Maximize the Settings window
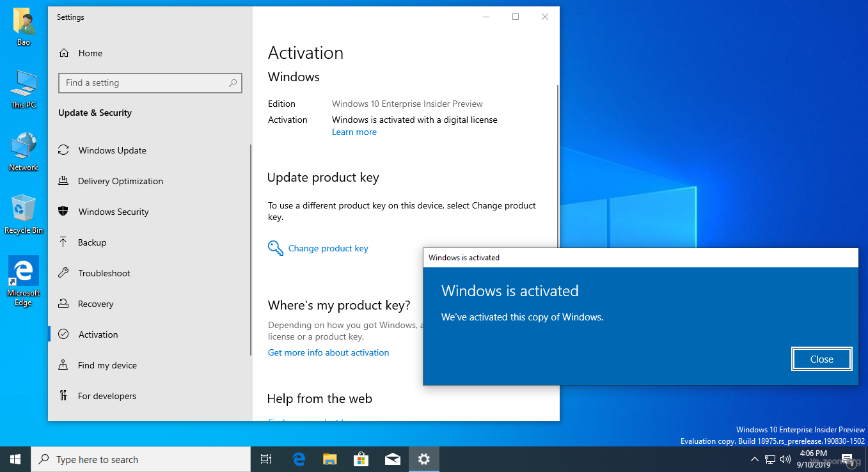Screen dimensions: 868x472 pos(516,17)
